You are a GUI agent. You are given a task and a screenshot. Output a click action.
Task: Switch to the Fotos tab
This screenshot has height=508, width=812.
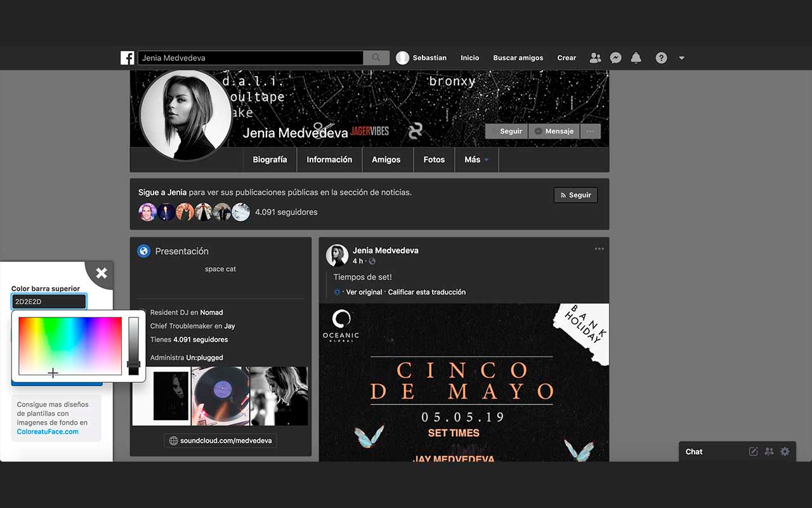pos(434,160)
